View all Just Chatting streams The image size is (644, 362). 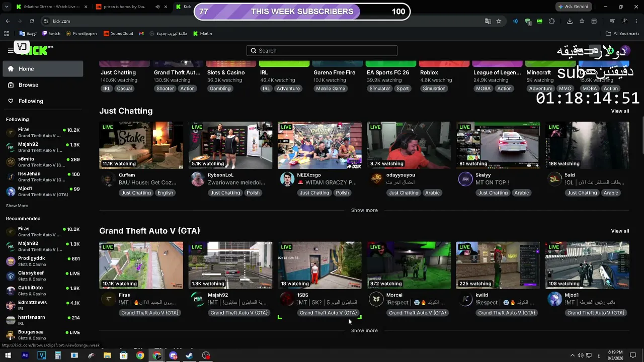(620, 111)
